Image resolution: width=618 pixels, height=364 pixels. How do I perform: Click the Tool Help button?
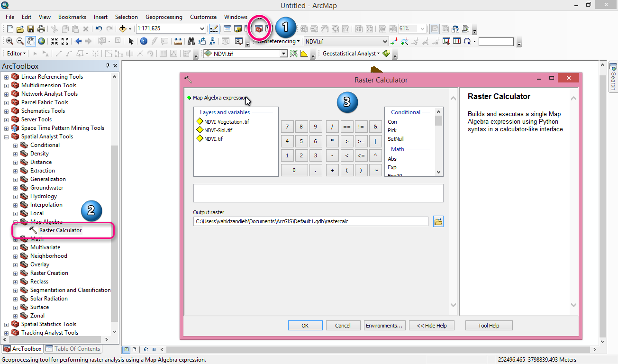[x=489, y=326]
